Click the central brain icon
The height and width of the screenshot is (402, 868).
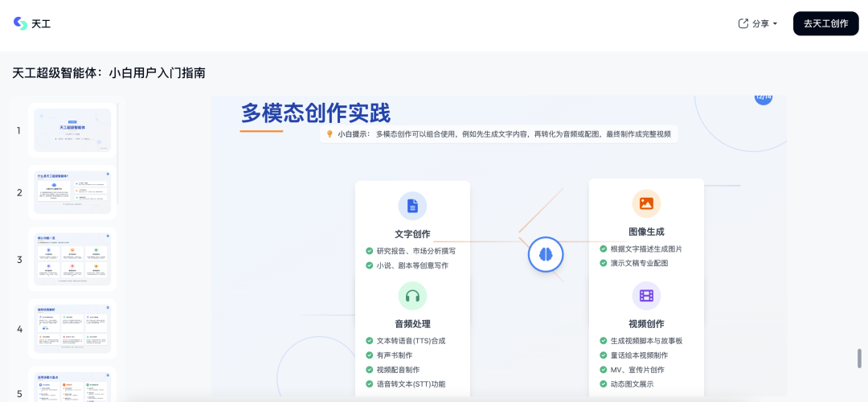pos(545,255)
